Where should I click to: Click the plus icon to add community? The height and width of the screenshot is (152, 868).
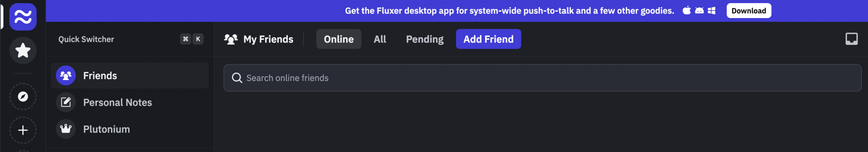point(23,130)
